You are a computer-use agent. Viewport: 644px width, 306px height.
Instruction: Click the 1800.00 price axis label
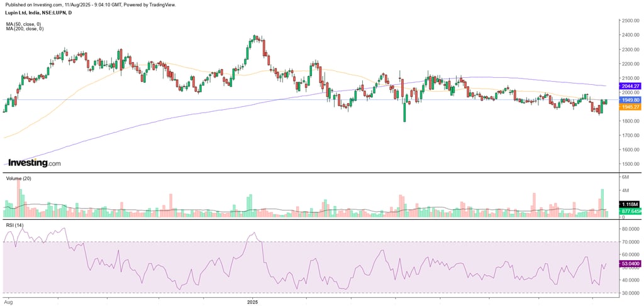coord(631,121)
